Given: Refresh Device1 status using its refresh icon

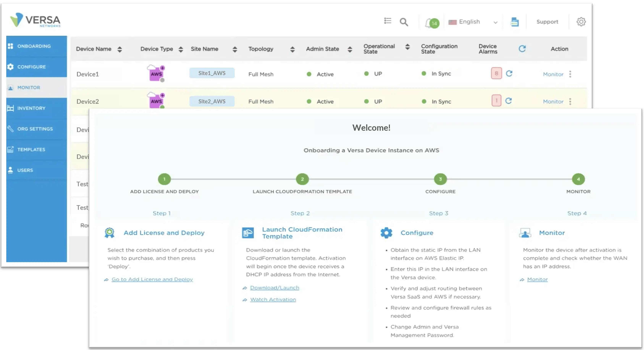Looking at the screenshot, I should pos(509,74).
